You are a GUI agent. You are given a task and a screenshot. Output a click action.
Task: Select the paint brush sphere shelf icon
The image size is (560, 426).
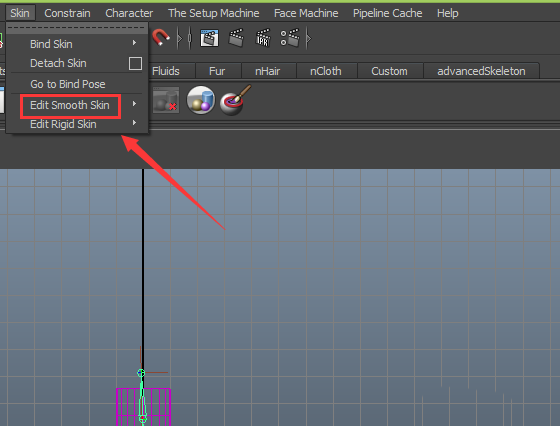pos(235,101)
